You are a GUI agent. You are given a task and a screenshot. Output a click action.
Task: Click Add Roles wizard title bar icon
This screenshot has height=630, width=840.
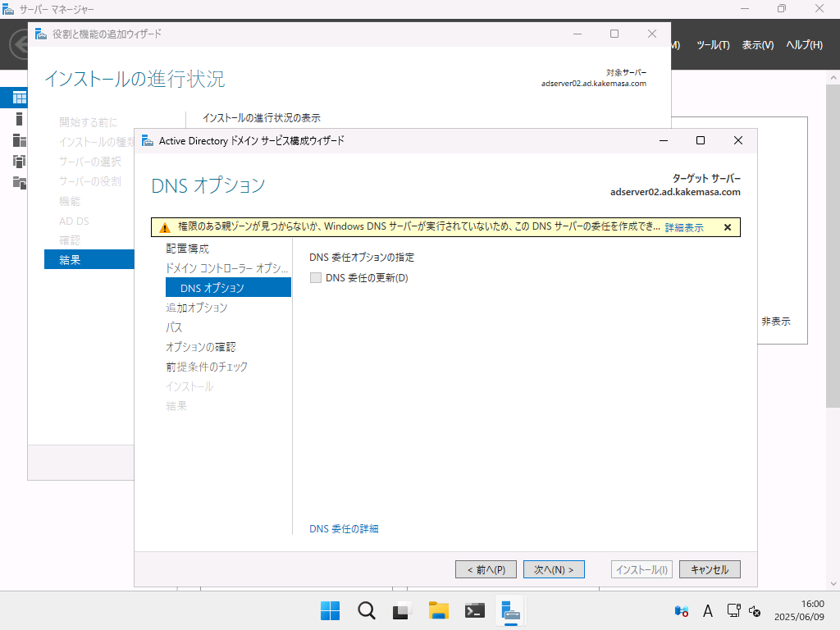click(41, 34)
